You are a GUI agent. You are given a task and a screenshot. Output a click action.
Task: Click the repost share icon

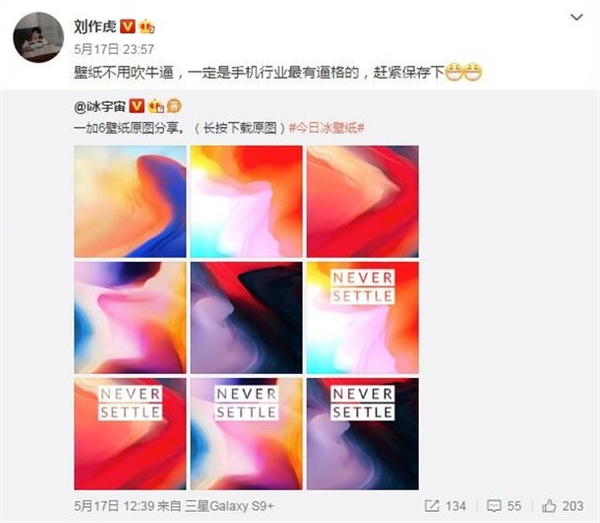(432, 506)
